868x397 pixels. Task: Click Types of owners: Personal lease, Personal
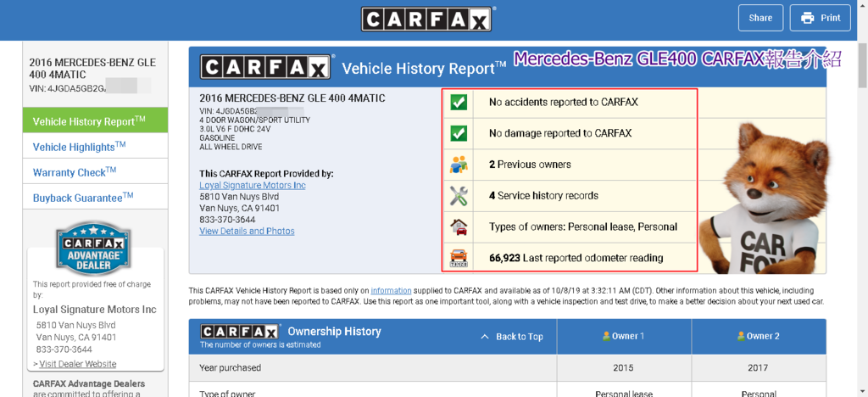(583, 226)
